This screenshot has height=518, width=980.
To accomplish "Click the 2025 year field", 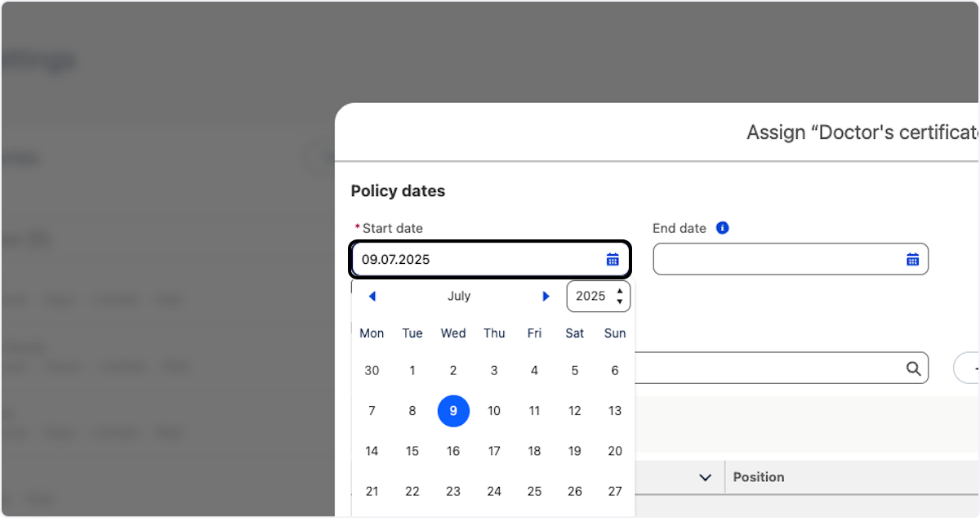I will coord(590,297).
